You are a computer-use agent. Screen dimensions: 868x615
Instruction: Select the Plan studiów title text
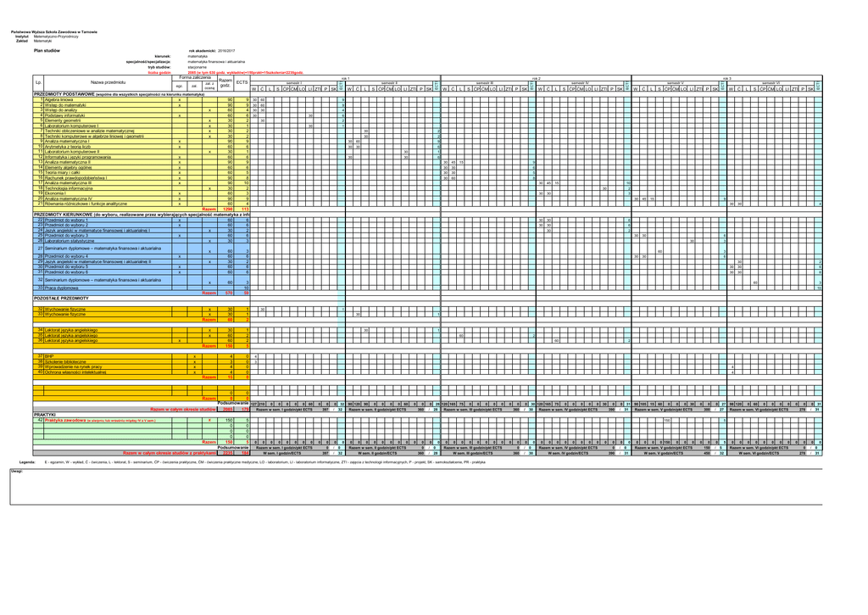click(x=47, y=51)
